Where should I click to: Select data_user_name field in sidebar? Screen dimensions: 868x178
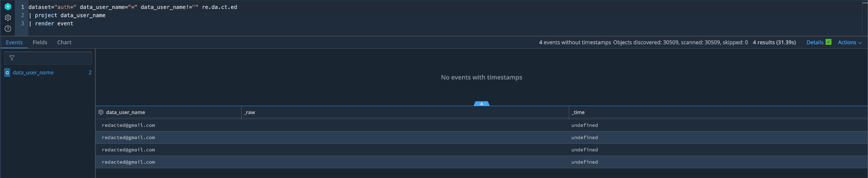pyautogui.click(x=33, y=73)
